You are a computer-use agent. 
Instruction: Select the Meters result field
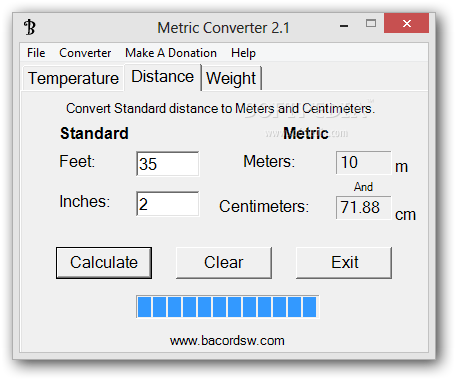[x=364, y=162]
